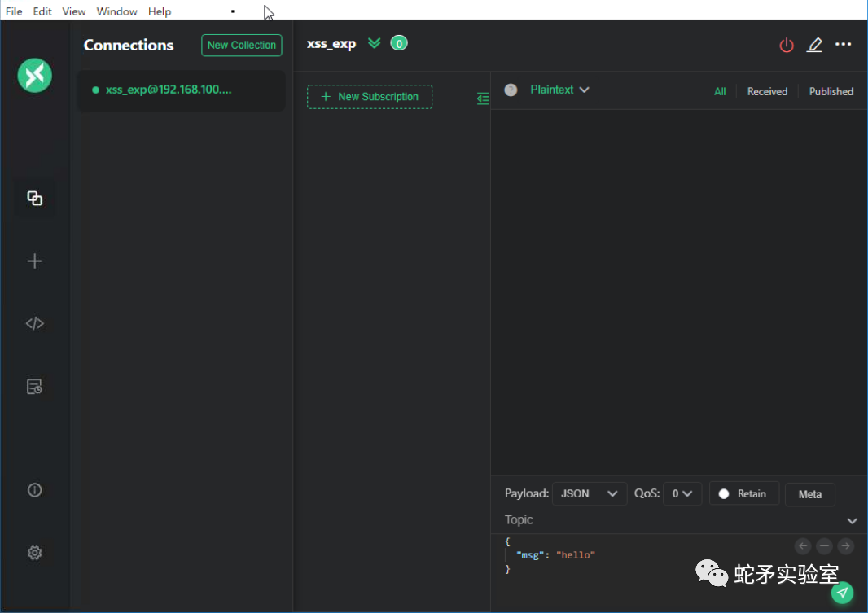The height and width of the screenshot is (613, 868).
Task: Switch to the Received messages filter
Action: (767, 91)
